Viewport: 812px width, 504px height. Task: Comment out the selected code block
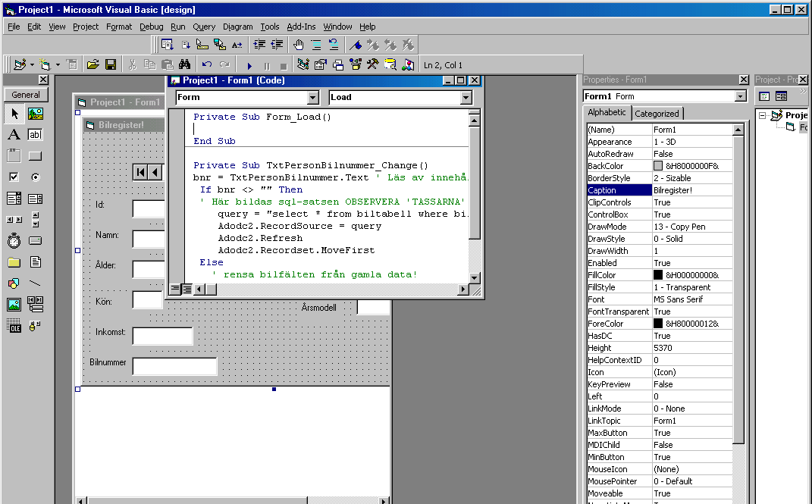tap(316, 45)
